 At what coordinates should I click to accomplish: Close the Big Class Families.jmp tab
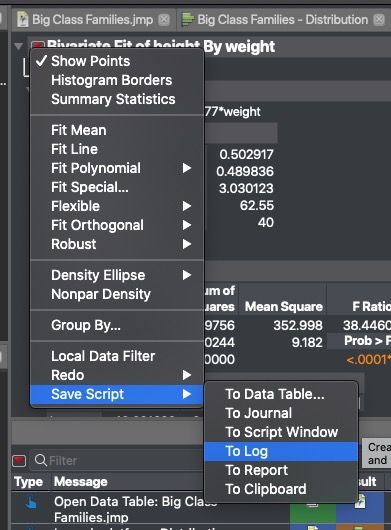point(164,20)
